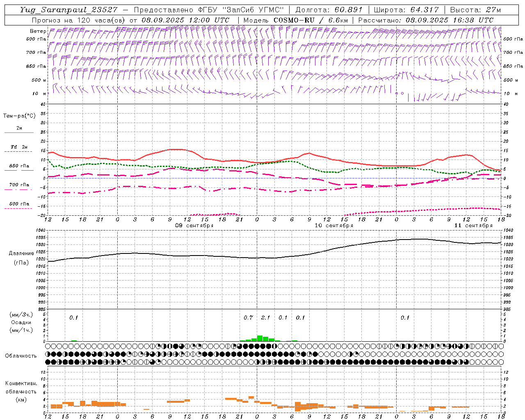
Task: Click the 0.7 precipitation value
Action: coord(248,317)
